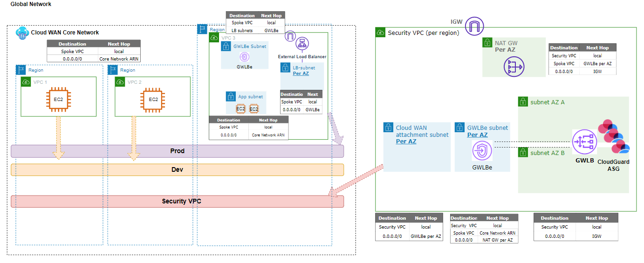This screenshot has width=644, height=263.
Task: Click GWLBe per AZ cell in NAT GW route table
Action: point(599,63)
